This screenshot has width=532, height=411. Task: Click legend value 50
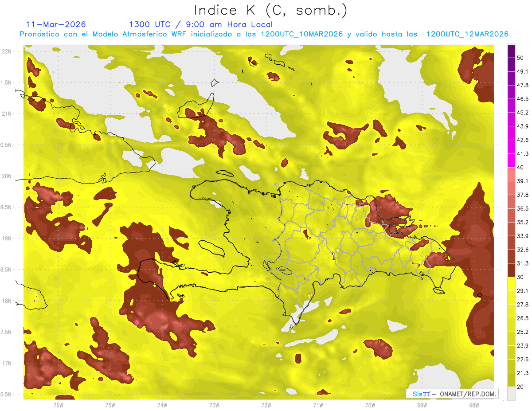520,58
